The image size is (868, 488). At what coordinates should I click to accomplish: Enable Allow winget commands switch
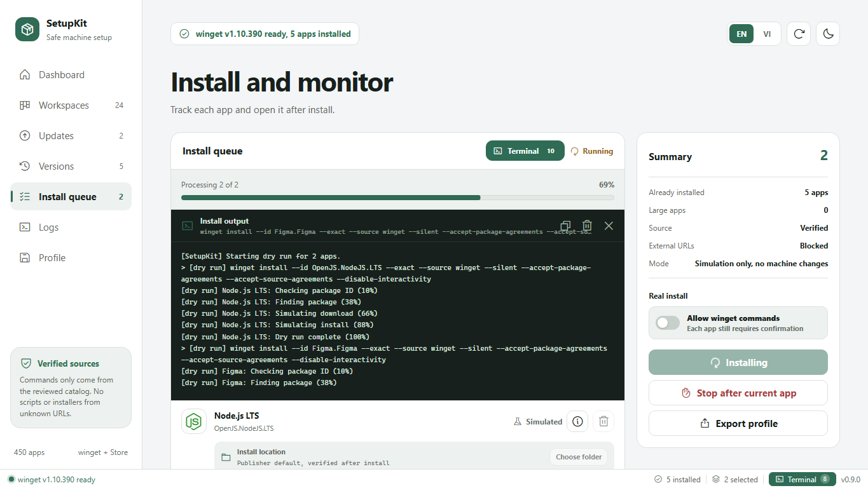point(668,323)
